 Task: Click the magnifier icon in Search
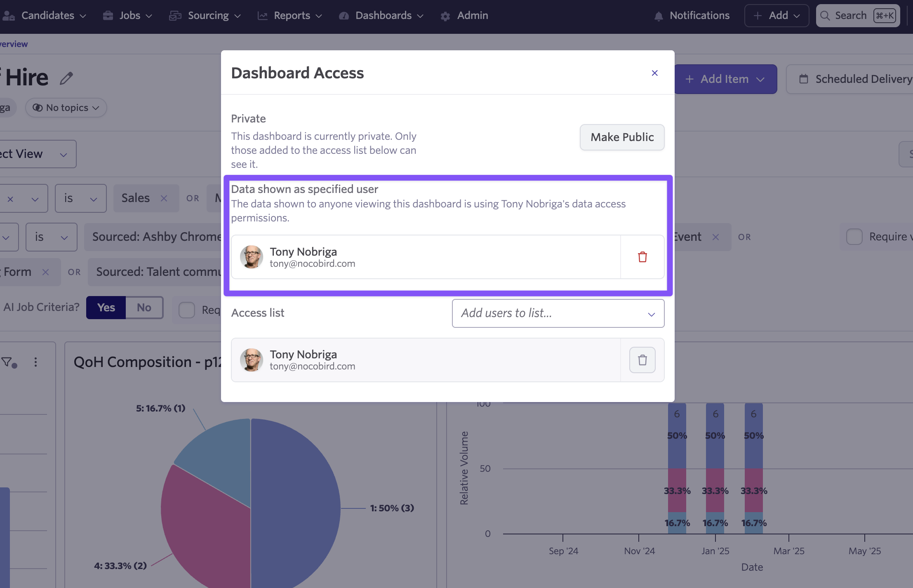pos(825,16)
